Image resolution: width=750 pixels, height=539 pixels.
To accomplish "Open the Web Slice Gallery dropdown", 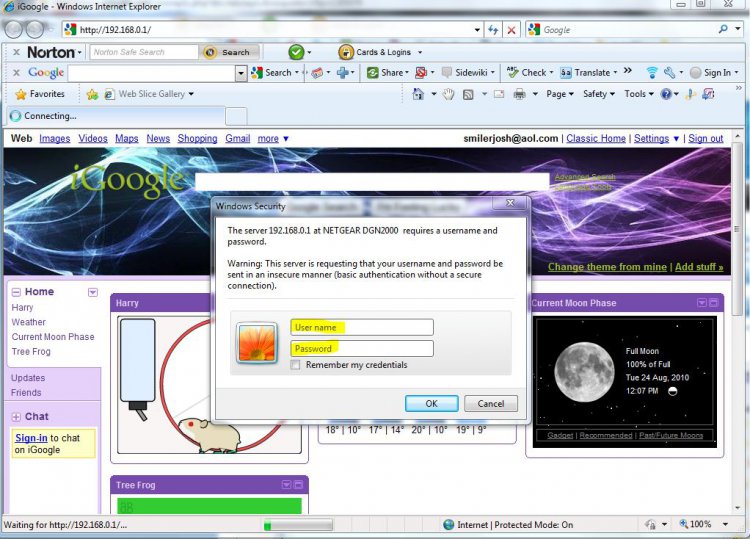I will [191, 94].
